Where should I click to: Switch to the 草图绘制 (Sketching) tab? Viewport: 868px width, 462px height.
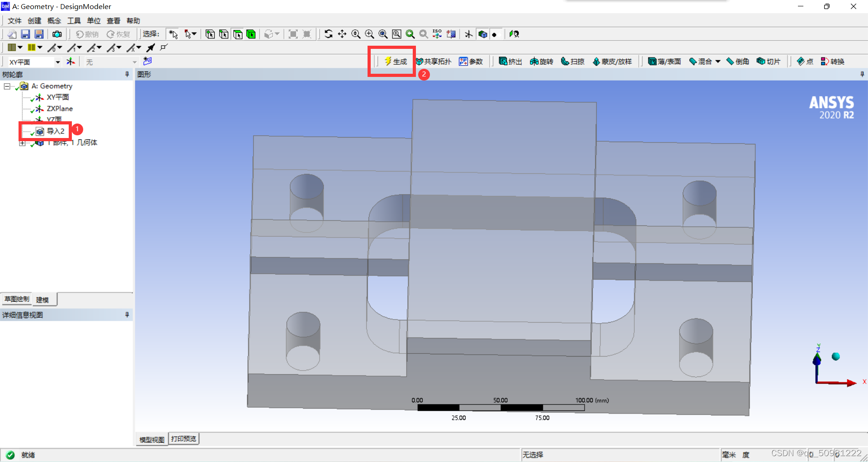point(17,299)
